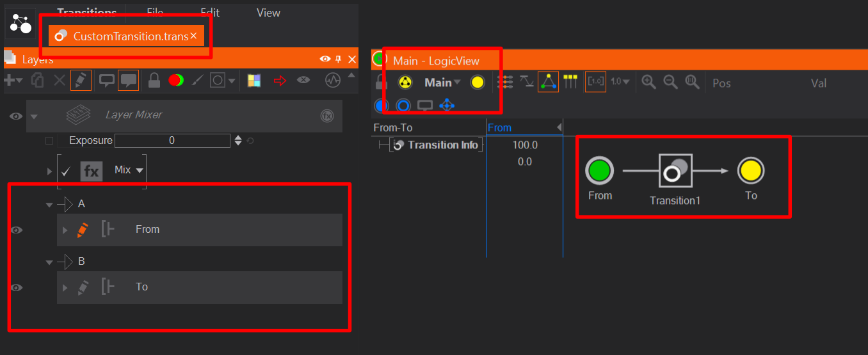The image size is (868, 355).
Task: Click the waveform monitor icon in Layers toolbar
Action: 332,81
